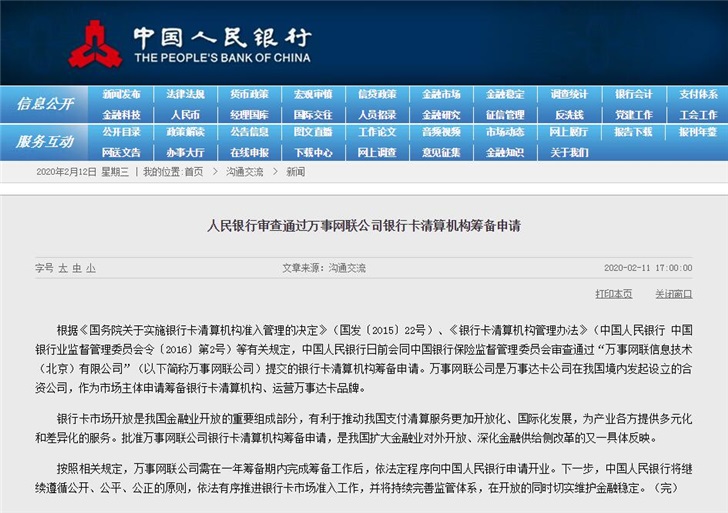Open 在线申报 navigation item
Screen dimensions: 728x513
click(249, 152)
